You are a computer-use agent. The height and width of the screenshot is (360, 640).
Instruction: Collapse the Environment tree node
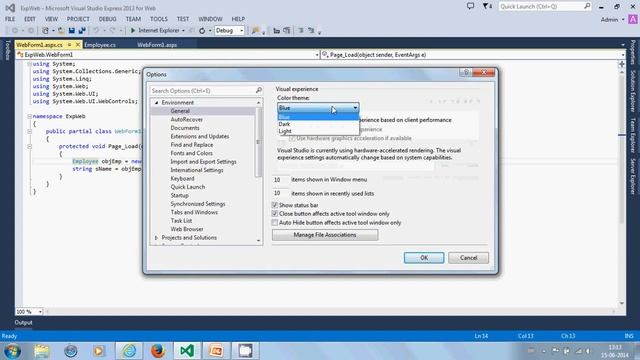click(156, 103)
